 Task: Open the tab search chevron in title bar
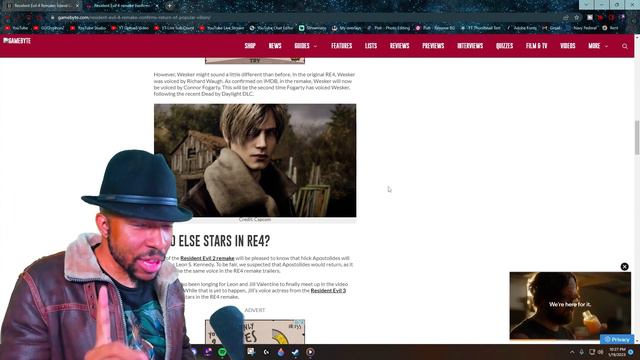586,4
